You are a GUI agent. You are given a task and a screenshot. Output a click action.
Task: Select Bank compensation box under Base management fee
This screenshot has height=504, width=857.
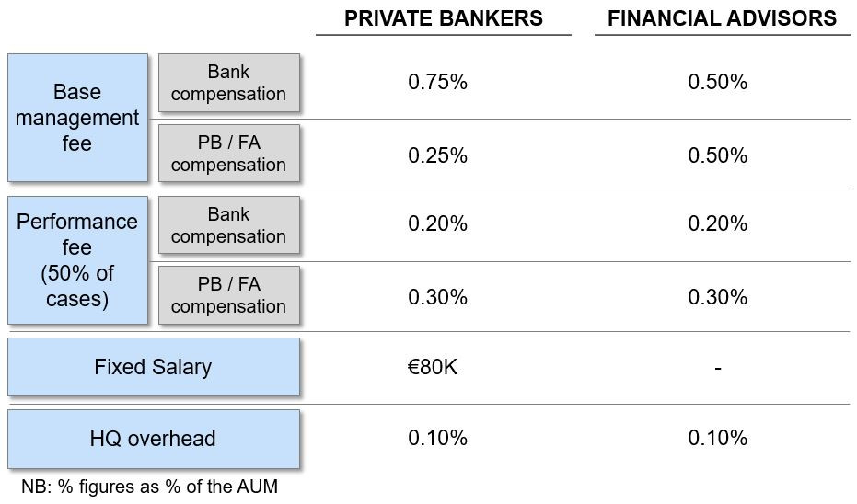228,83
